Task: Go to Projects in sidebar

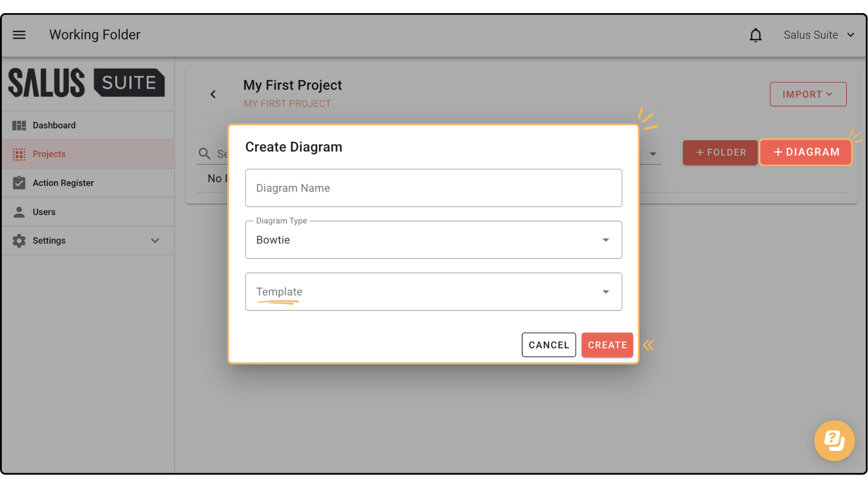Action: point(49,154)
